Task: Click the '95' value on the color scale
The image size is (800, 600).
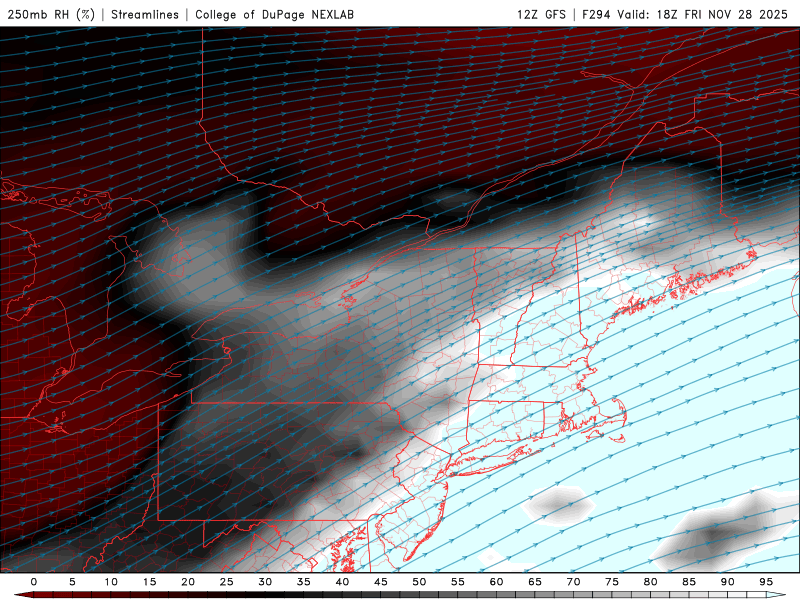Action: tap(765, 582)
